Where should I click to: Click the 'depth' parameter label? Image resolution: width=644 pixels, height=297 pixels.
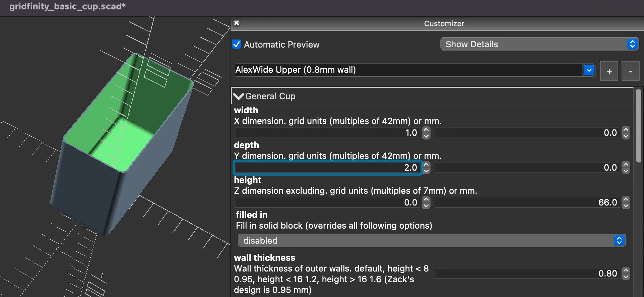[247, 145]
